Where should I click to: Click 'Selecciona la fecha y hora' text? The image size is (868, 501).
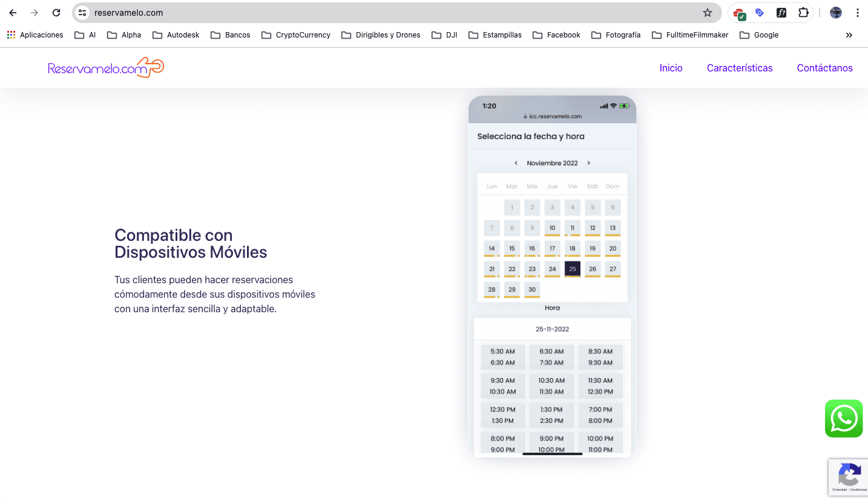click(x=531, y=137)
